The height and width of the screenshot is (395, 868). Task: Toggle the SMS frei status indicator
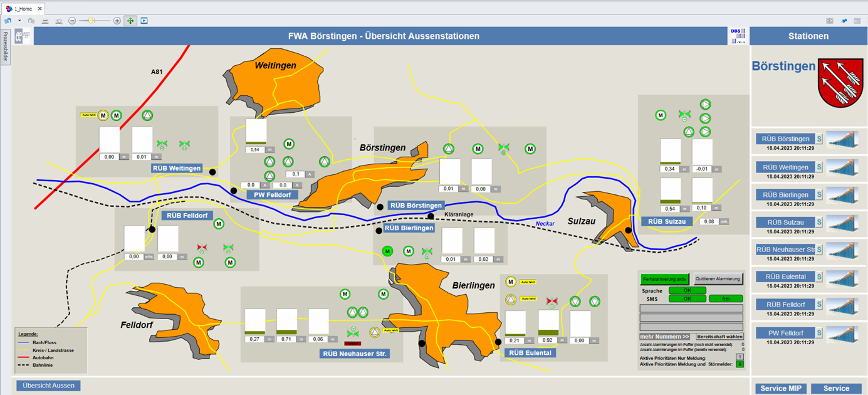click(726, 298)
